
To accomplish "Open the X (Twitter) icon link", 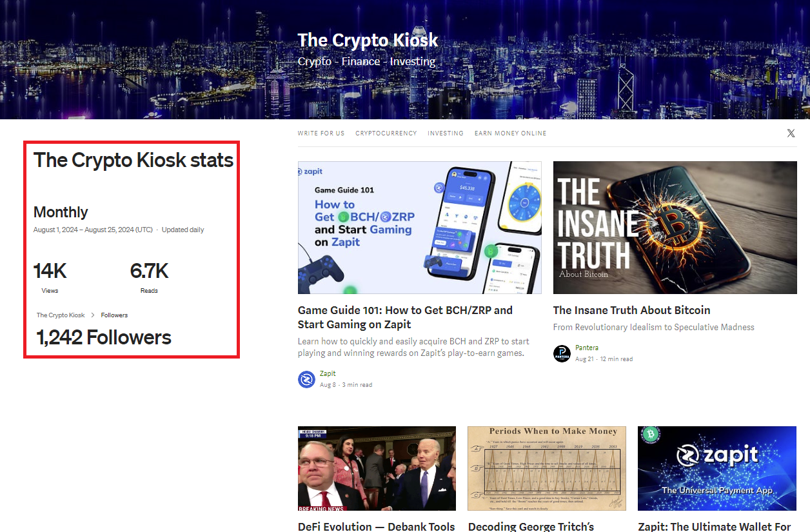I will (791, 133).
